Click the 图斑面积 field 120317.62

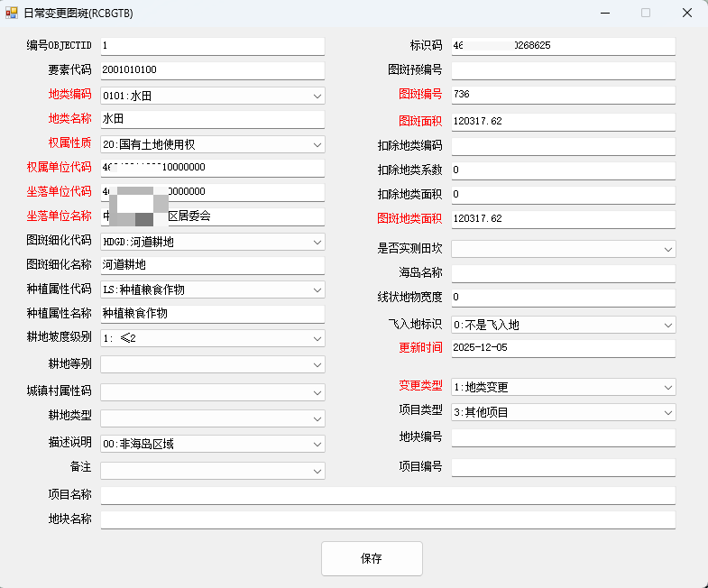coord(564,122)
